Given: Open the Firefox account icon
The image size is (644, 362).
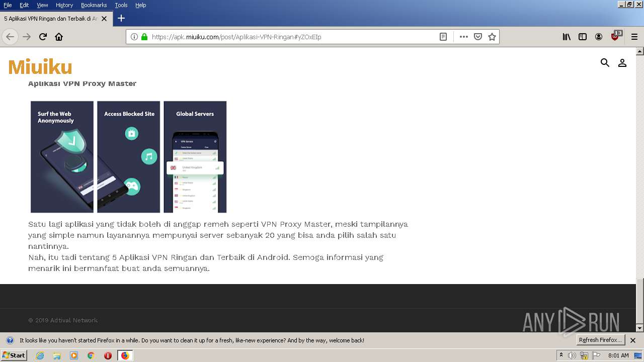Looking at the screenshot, I should coord(599,37).
